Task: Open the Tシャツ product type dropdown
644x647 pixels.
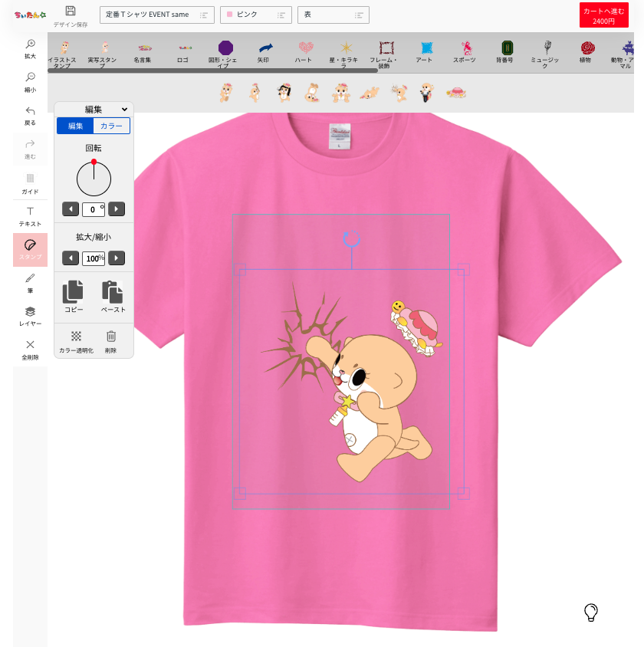Action: coord(156,15)
